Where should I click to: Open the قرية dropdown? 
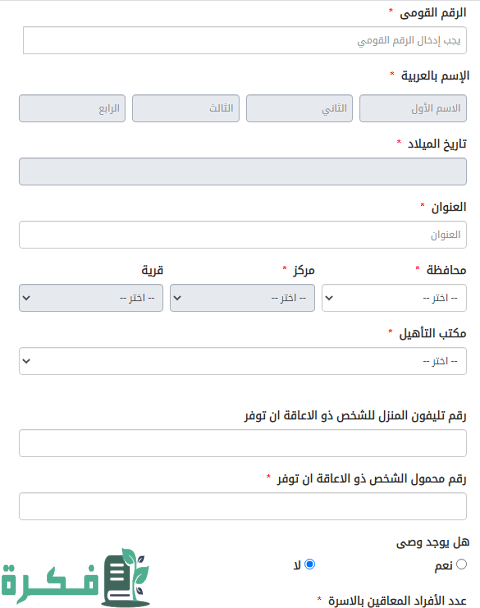click(91, 298)
